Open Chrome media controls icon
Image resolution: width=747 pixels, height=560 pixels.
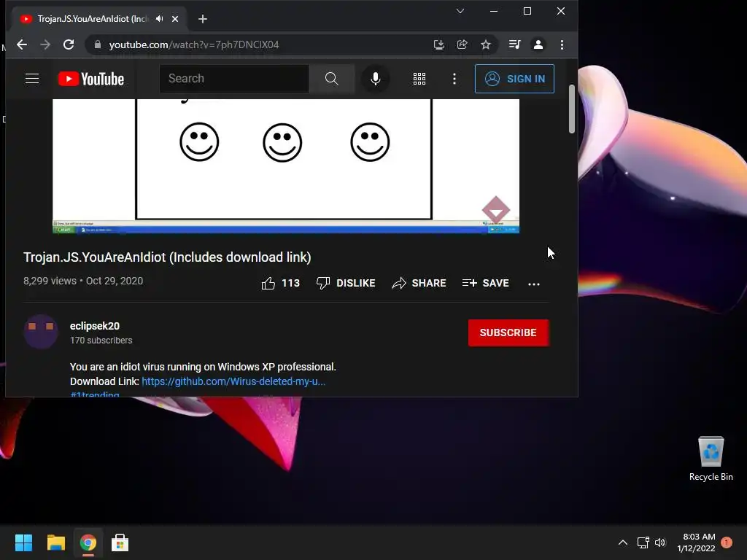(x=514, y=44)
